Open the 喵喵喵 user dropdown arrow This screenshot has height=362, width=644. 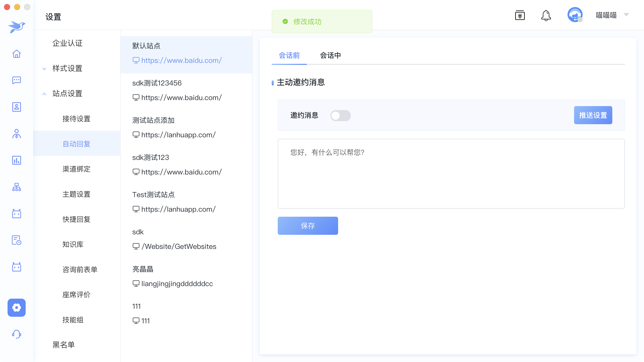tap(626, 15)
